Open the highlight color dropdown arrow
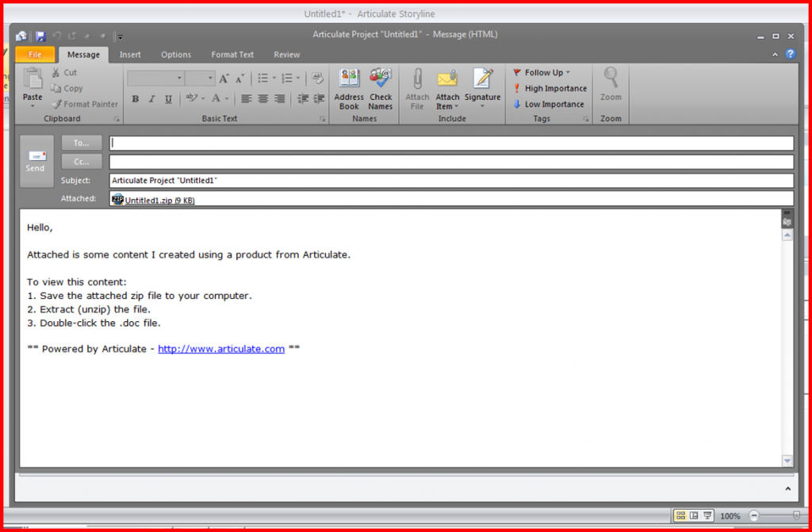 coord(203,99)
